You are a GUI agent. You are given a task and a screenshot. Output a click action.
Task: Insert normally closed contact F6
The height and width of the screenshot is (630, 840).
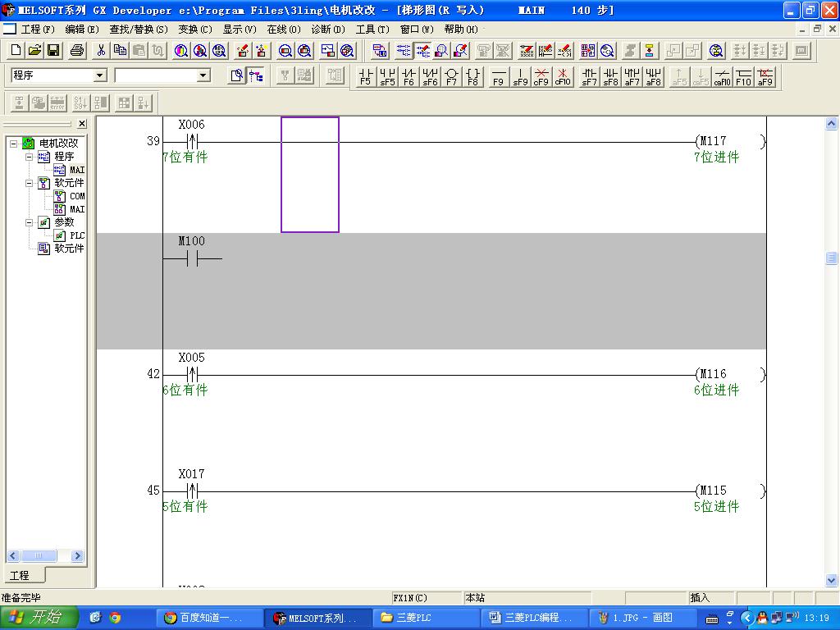(x=409, y=77)
